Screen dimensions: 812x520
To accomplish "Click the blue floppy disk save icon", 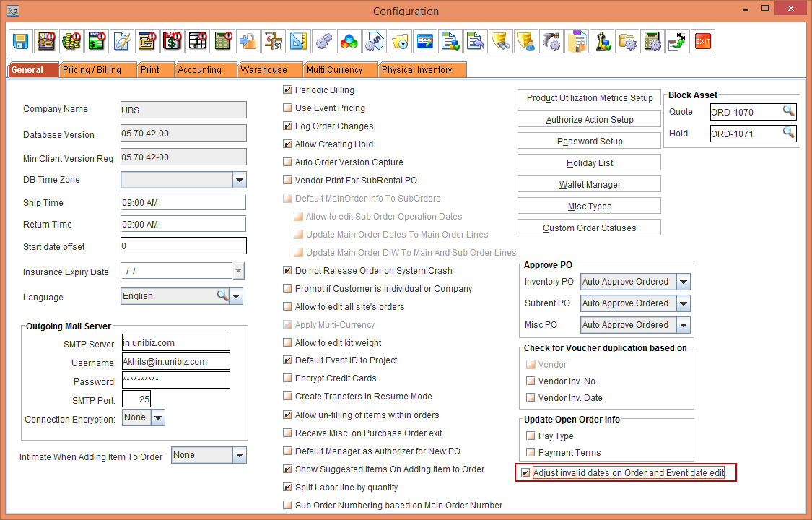I will (x=21, y=41).
